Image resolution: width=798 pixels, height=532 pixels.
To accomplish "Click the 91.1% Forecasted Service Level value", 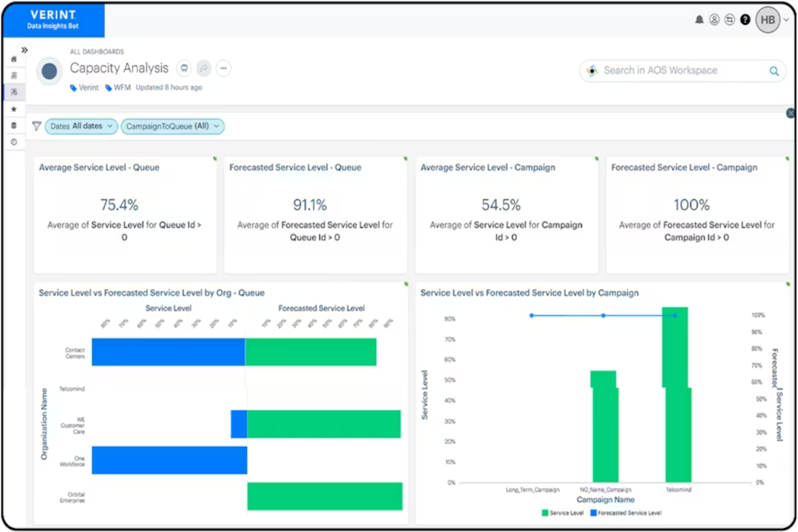I will click(x=310, y=205).
